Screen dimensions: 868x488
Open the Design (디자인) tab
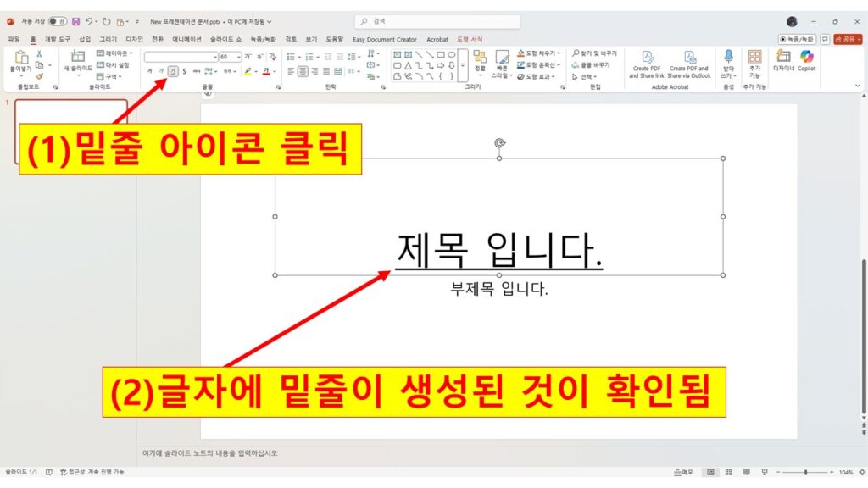coord(134,39)
